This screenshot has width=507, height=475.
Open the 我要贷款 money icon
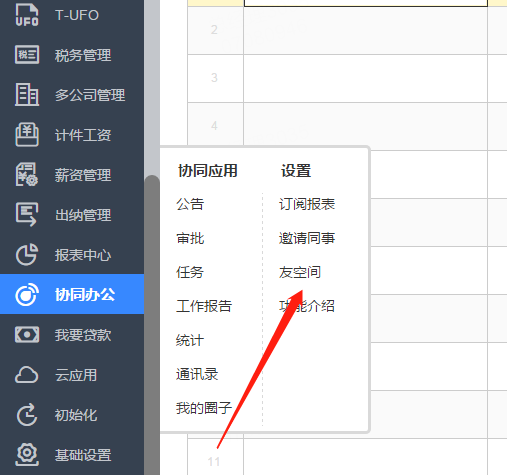point(27,335)
